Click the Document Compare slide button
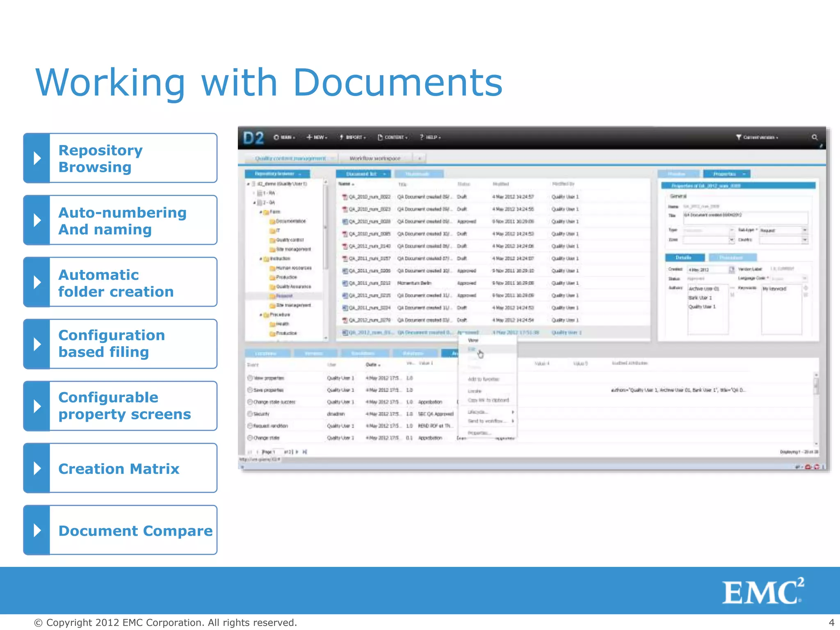The height and width of the screenshot is (630, 840). (x=120, y=530)
